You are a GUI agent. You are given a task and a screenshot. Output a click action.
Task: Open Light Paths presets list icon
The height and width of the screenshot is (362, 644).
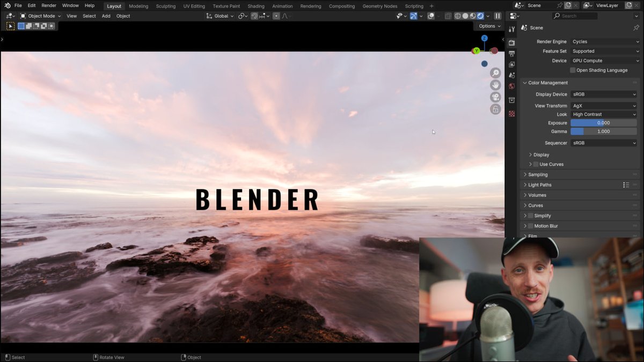pos(626,185)
